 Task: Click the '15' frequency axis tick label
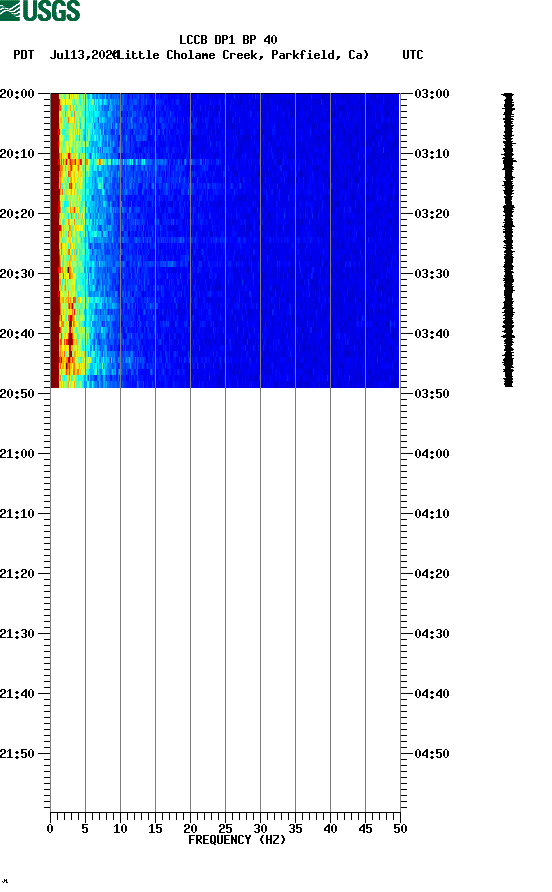[155, 829]
